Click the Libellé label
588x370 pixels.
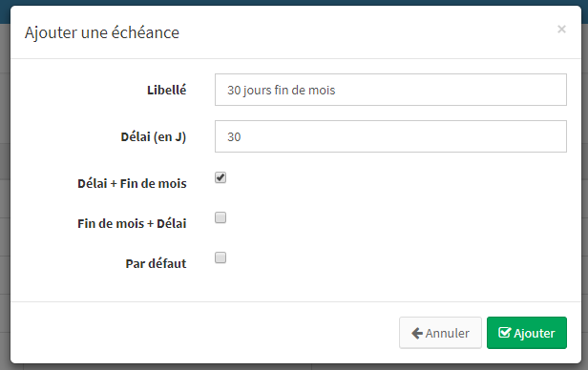[x=166, y=91]
